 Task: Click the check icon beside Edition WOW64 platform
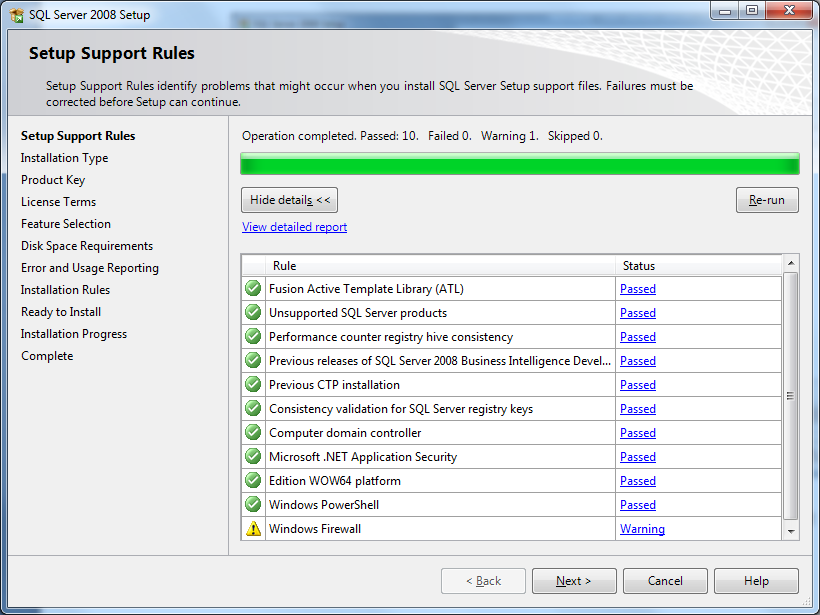coord(253,481)
